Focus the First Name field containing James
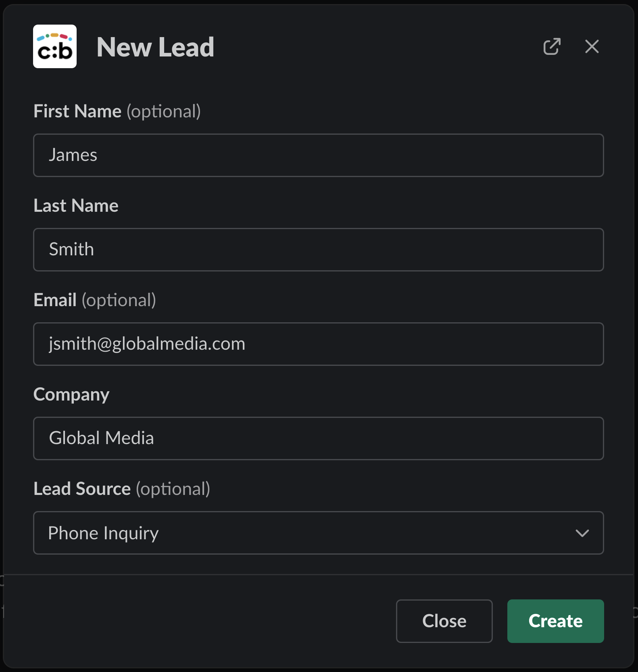Image resolution: width=638 pixels, height=672 pixels. (318, 155)
